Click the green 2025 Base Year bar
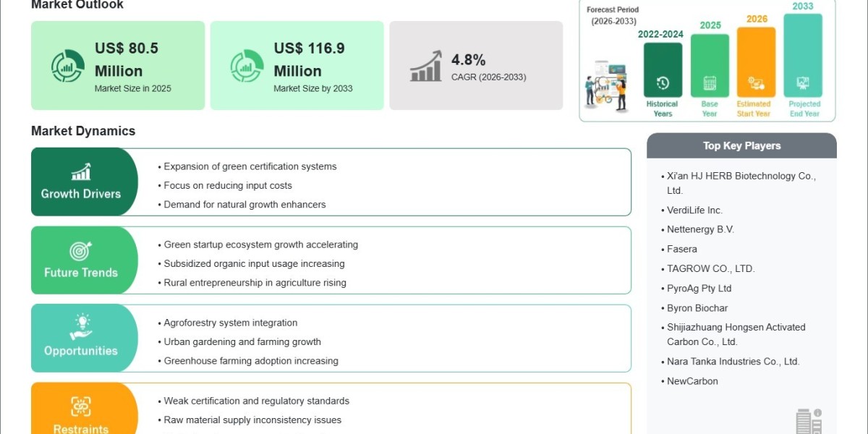This screenshot has height=434, width=868. [x=710, y=66]
